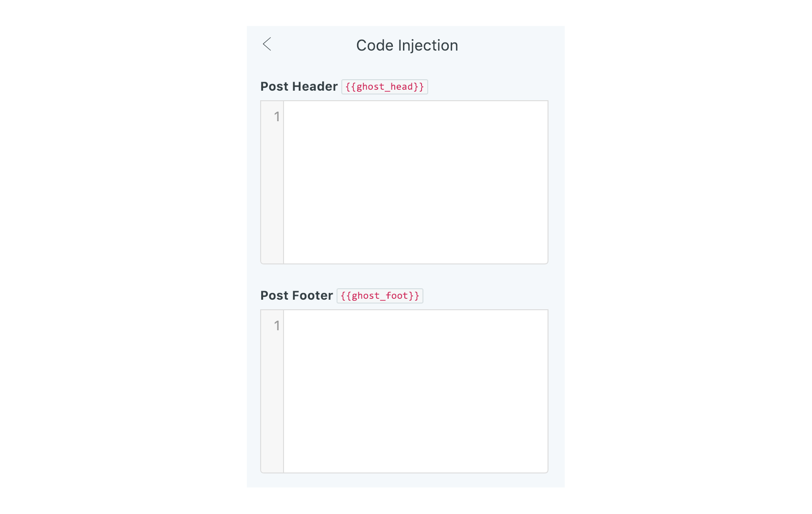Click the word "Footer" in Post Footer label
The height and width of the screenshot is (514, 812).
313,295
